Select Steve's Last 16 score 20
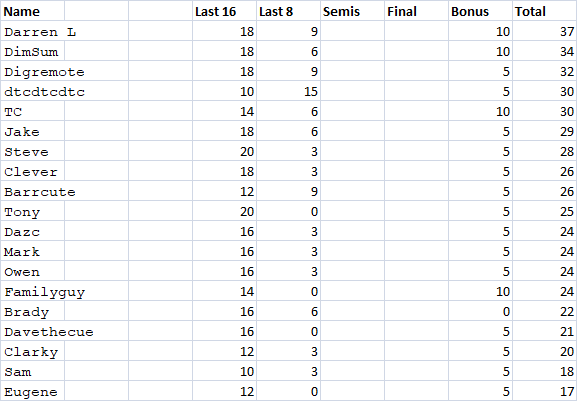The image size is (577, 401). 224,151
